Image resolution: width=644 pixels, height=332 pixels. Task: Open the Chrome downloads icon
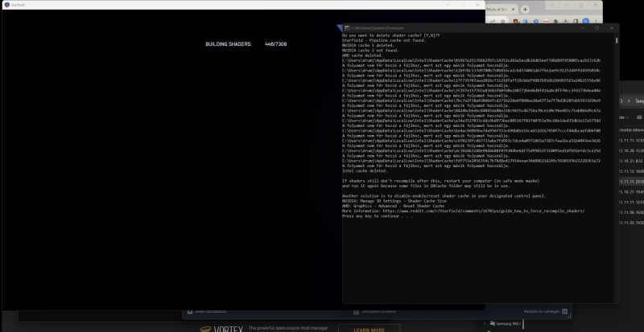pos(566,21)
